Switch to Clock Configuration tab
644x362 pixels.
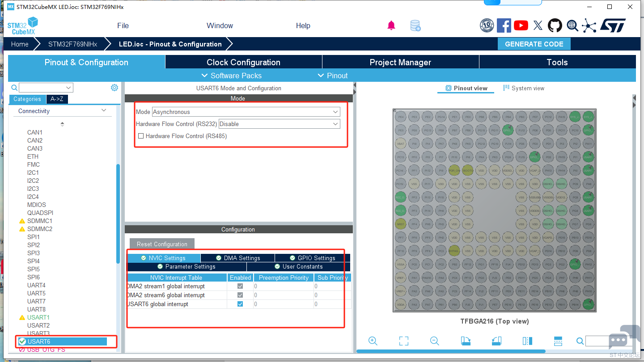tap(243, 62)
